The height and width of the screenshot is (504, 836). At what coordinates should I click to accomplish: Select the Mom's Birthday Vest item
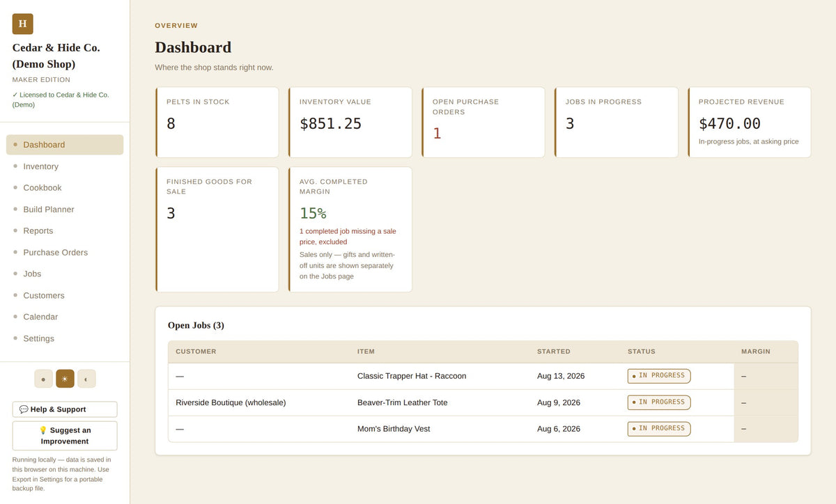click(394, 429)
